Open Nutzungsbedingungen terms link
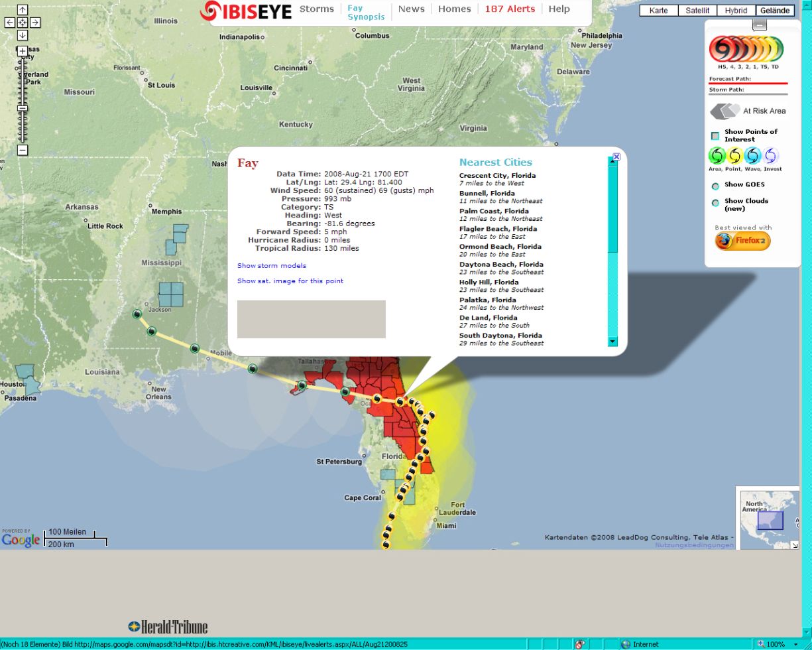Viewport: 812px width, 650px height. (694, 545)
